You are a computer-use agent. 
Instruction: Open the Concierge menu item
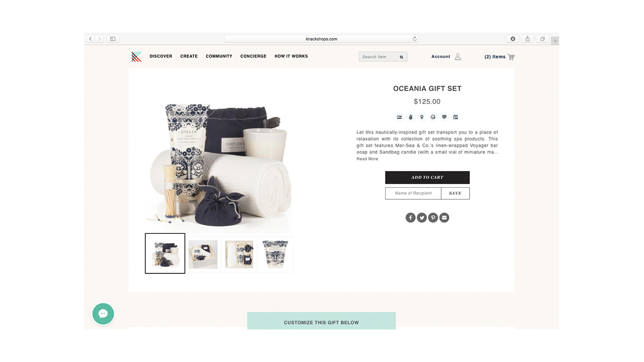pos(253,56)
